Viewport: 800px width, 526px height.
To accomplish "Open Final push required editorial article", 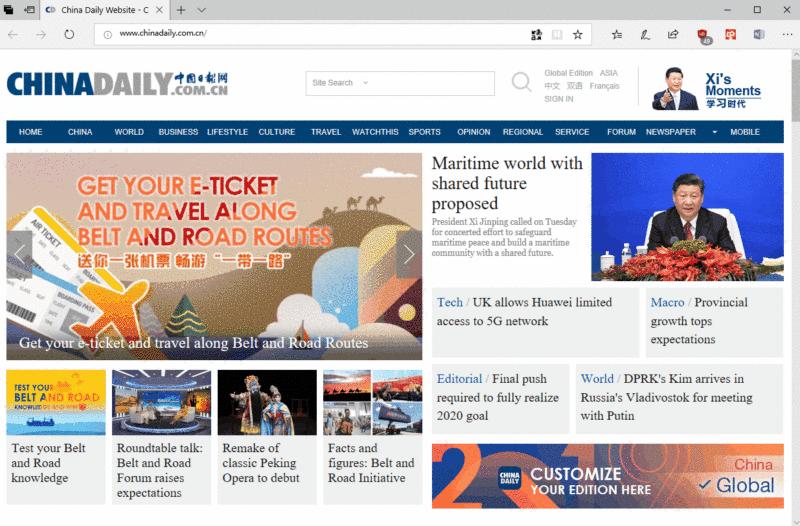I will click(500, 398).
